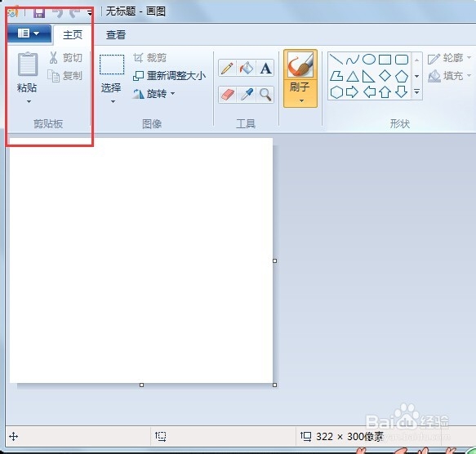Expand the 选择 dropdown arrow
Viewport: 476px width, 454px height.
point(113,101)
